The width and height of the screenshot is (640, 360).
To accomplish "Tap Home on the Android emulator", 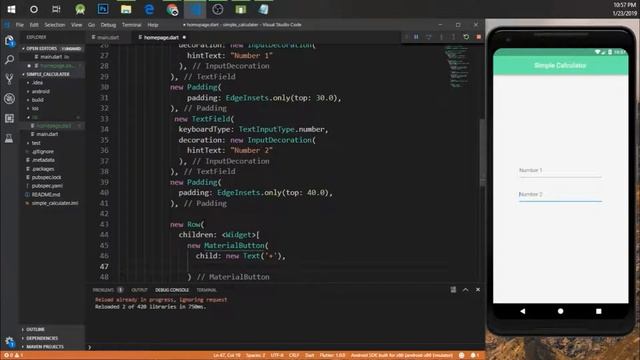I will pos(560,311).
